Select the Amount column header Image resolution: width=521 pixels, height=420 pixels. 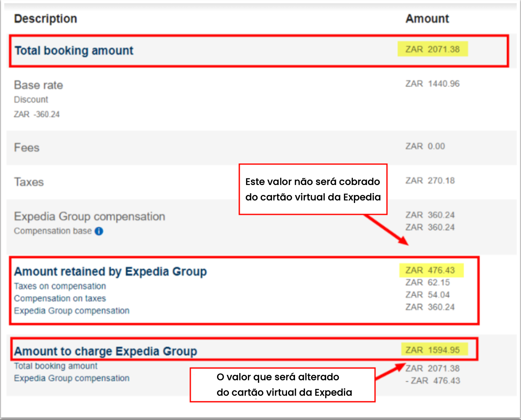[427, 19]
